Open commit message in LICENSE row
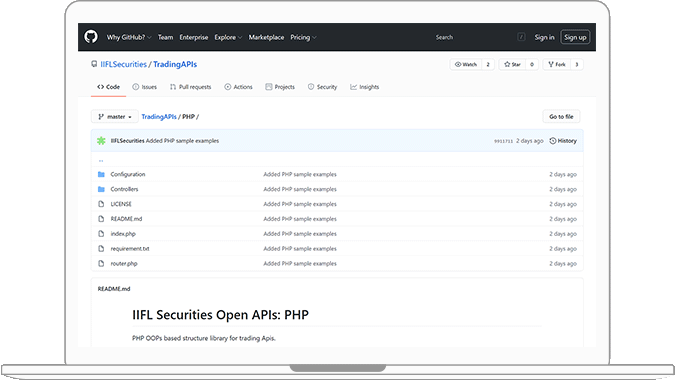The height and width of the screenshot is (380, 675). tap(300, 204)
